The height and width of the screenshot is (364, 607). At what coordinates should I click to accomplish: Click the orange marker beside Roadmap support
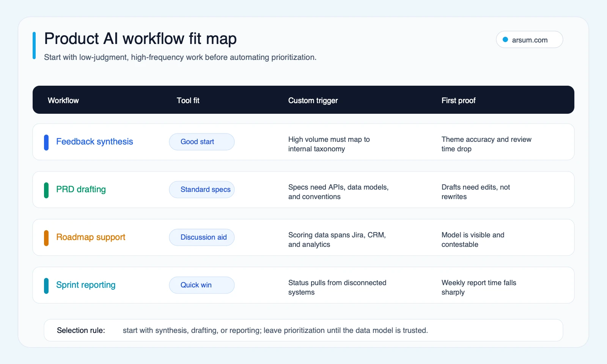coord(46,238)
